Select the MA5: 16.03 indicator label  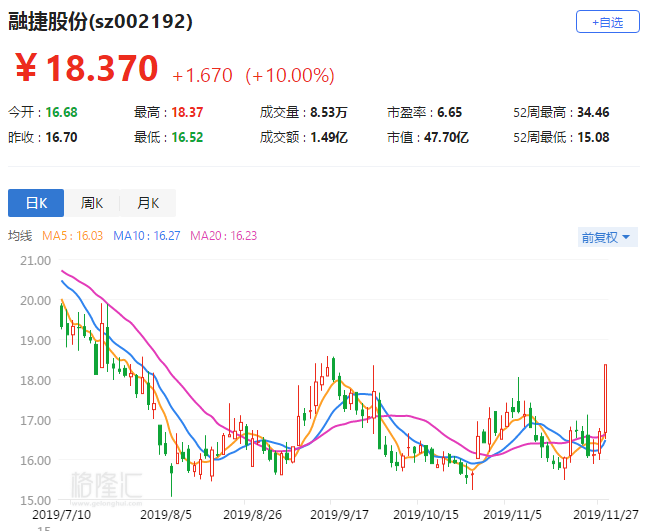click(x=73, y=236)
